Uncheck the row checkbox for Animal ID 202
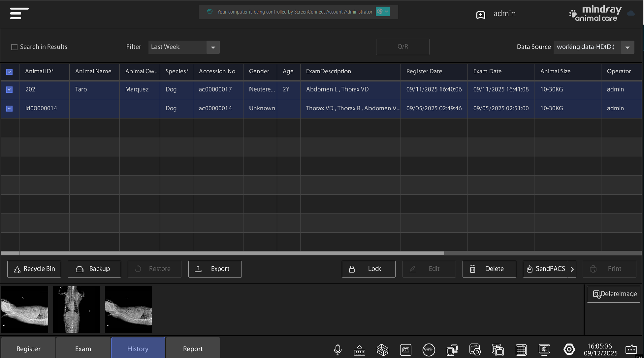 pos(9,89)
